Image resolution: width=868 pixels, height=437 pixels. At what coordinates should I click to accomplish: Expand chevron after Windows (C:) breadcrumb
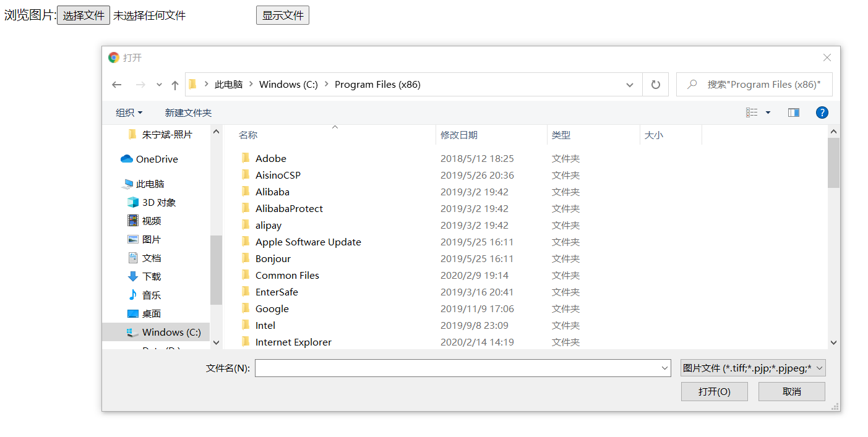tap(327, 85)
